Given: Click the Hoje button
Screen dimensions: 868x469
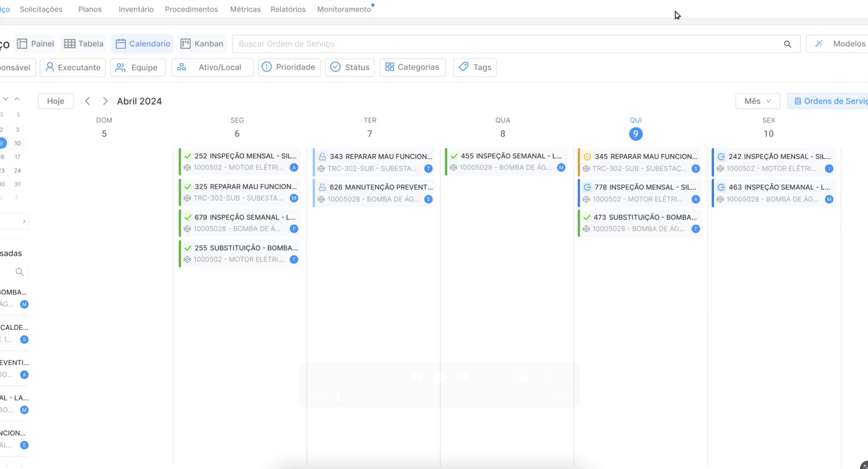Looking at the screenshot, I should point(56,101).
